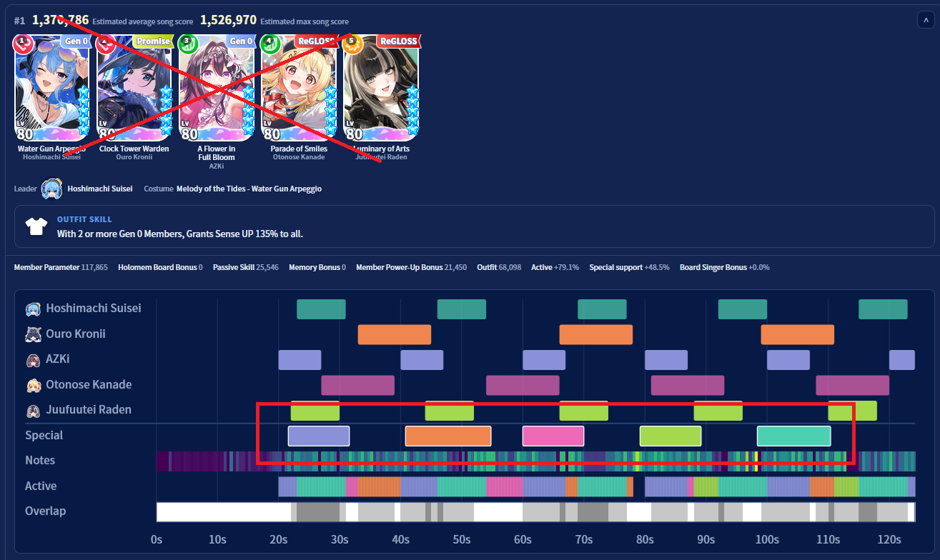Click Hoshimachi Suisei's avatar in the timeline
940x560 pixels.
tap(33, 309)
